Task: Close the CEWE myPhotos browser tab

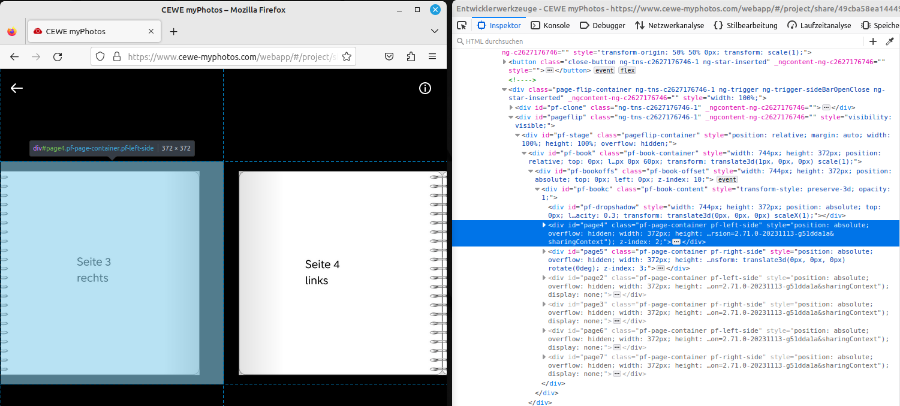Action: click(x=152, y=32)
